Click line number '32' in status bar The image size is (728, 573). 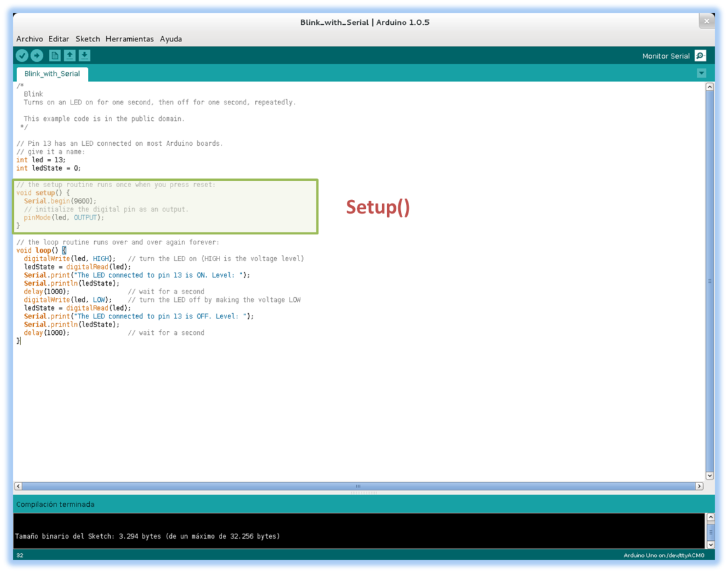20,555
